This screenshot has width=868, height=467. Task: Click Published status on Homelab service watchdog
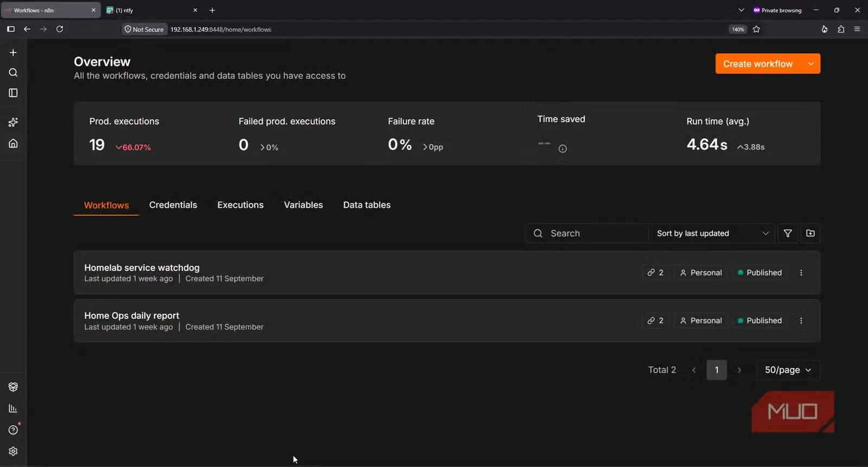[759, 273]
